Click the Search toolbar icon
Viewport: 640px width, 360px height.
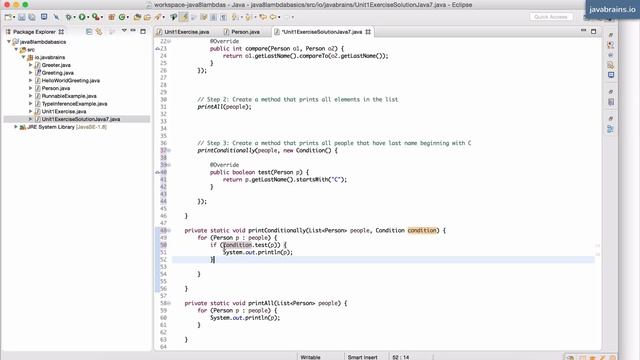[158, 17]
